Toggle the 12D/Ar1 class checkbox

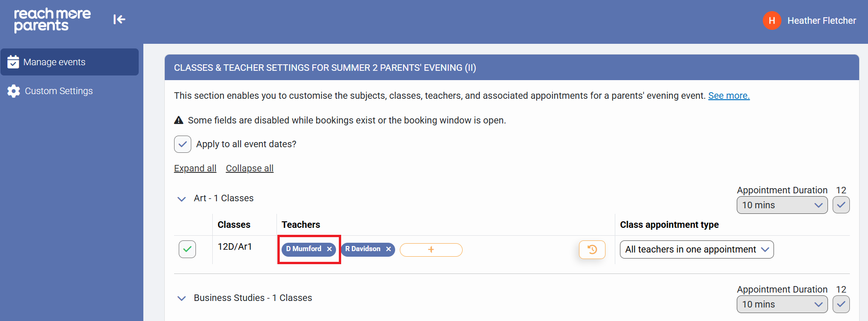187,249
